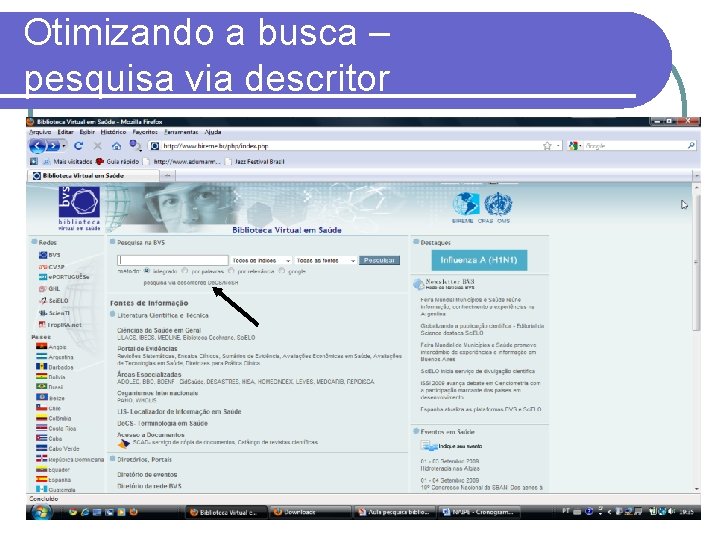Select the google search method radio
The width and height of the screenshot is (720, 540).
coord(282,271)
